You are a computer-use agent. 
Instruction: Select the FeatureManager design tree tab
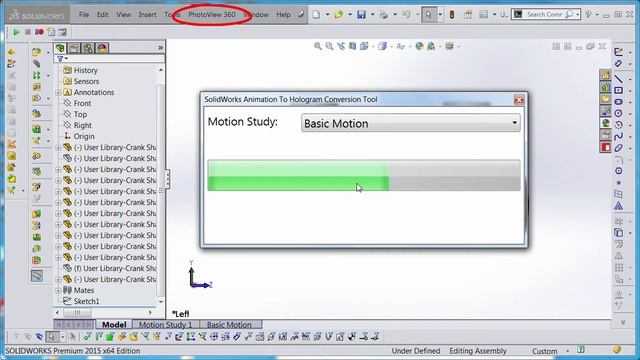pos(60,48)
